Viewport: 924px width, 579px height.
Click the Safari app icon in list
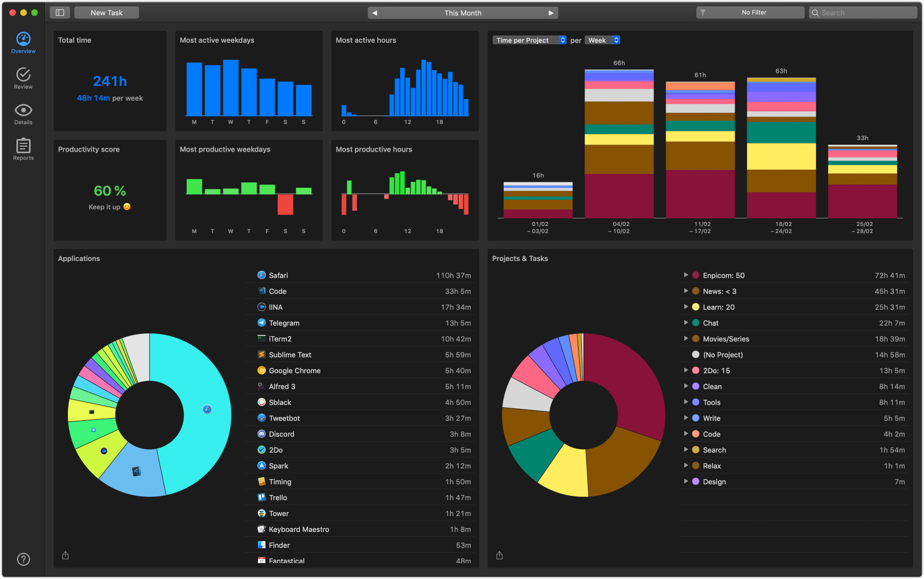tap(262, 275)
